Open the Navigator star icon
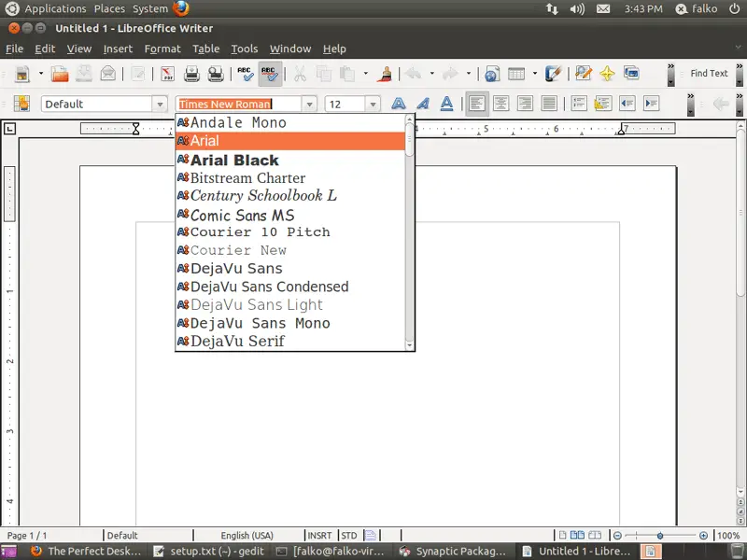Screen dimensions: 747x560 (608, 74)
